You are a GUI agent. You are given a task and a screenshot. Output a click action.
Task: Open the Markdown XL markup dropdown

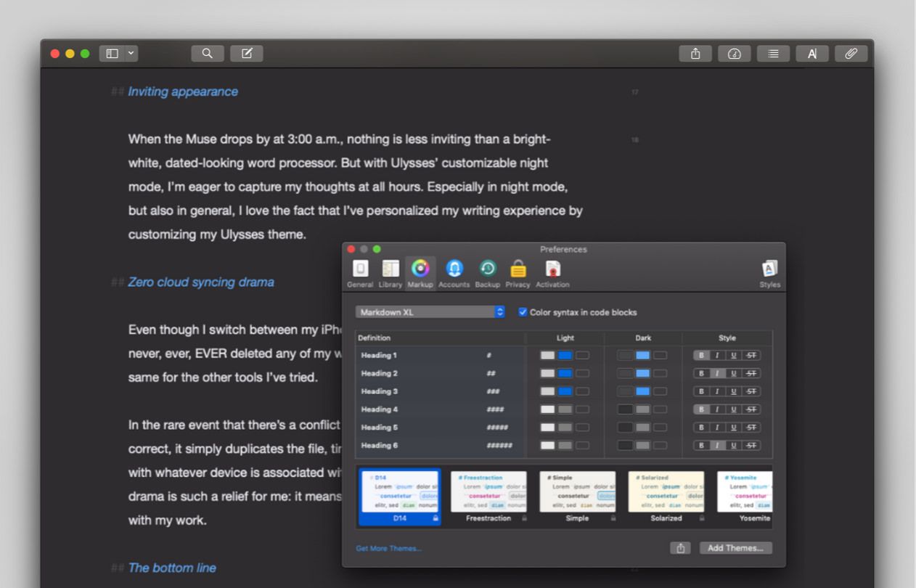tap(430, 312)
